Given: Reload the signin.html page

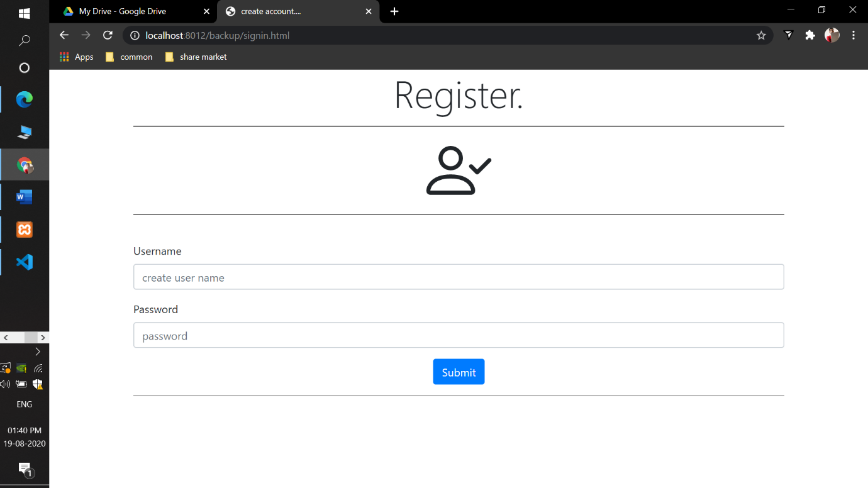Looking at the screenshot, I should pyautogui.click(x=107, y=35).
